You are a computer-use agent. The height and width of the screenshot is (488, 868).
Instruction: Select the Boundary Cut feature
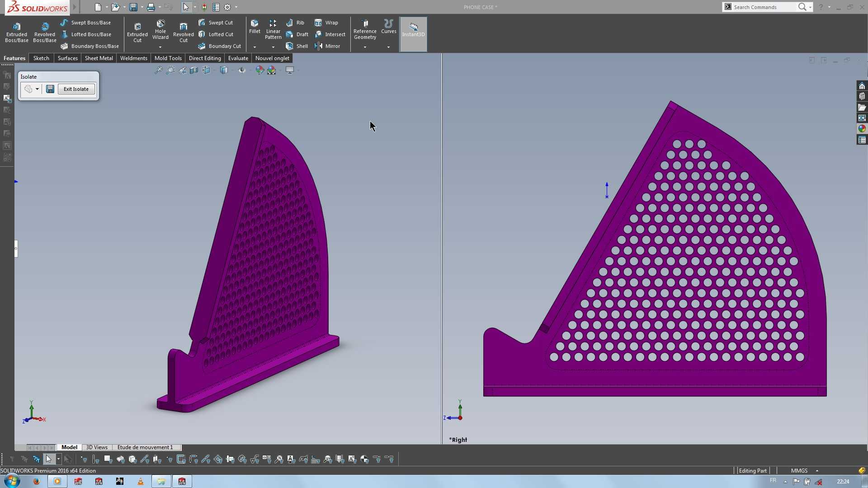(219, 46)
